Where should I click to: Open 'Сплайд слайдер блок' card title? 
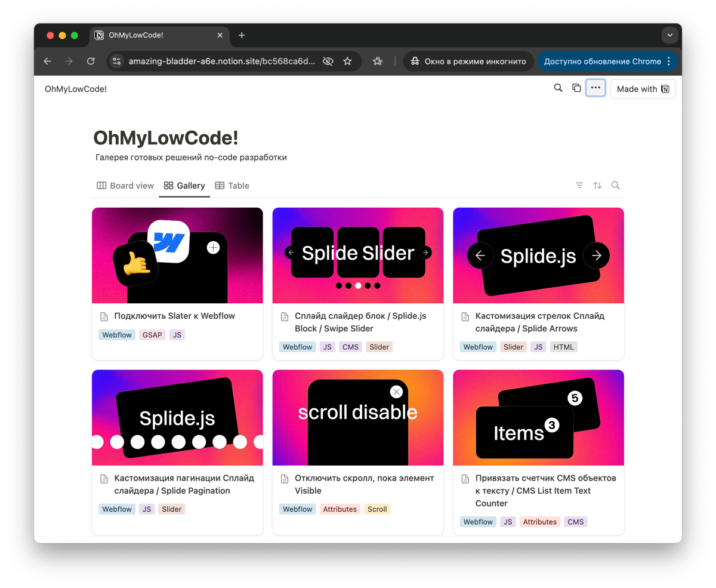click(360, 322)
